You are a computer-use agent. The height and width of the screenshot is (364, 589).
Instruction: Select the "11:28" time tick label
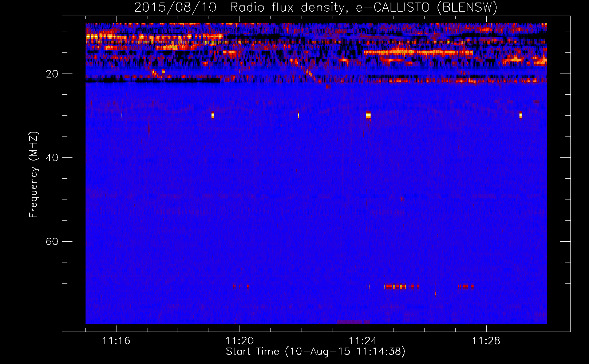(x=486, y=341)
